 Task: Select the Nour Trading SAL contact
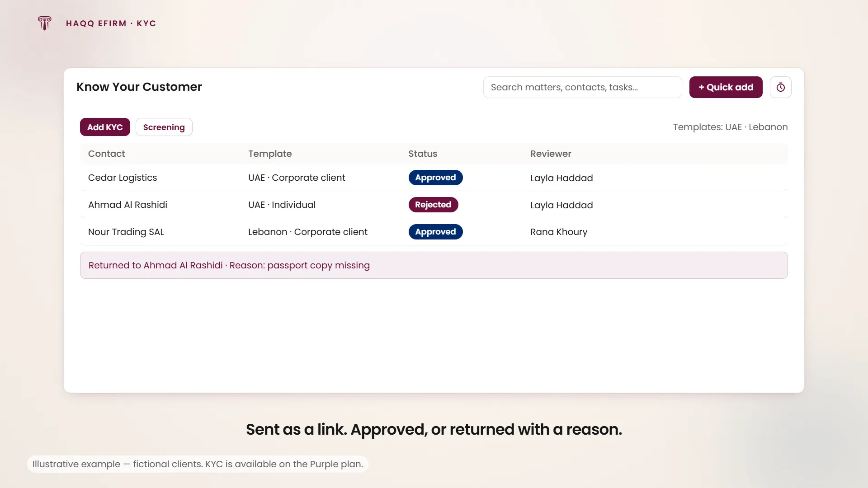[x=126, y=232]
